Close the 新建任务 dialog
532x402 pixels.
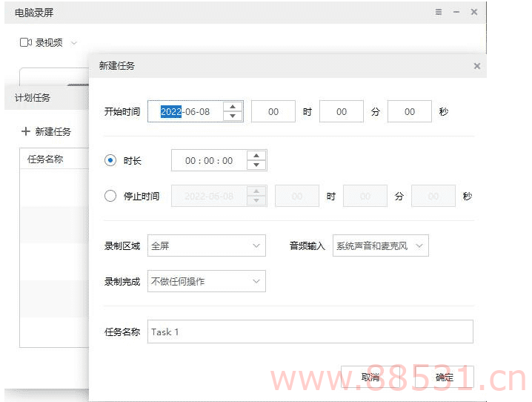pos(476,66)
